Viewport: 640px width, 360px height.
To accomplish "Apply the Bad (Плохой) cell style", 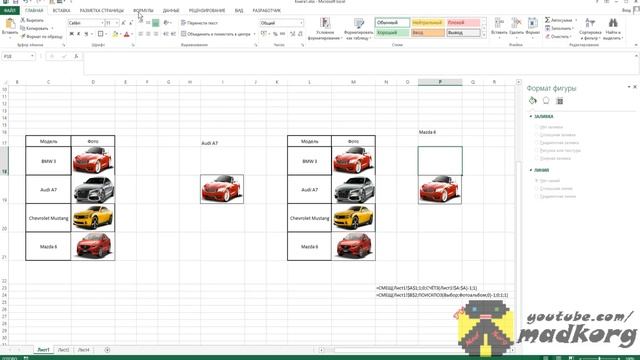I will [x=463, y=23].
